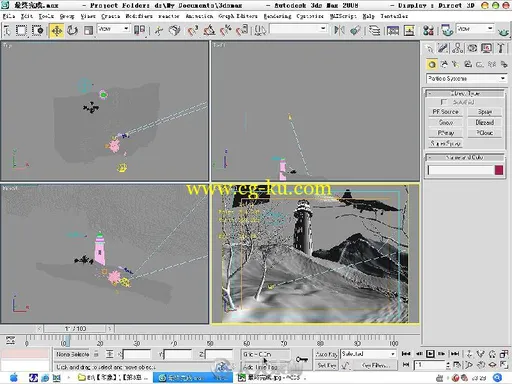Click the PF Source button
Viewport: 512px width, 384px height.
tap(445, 112)
